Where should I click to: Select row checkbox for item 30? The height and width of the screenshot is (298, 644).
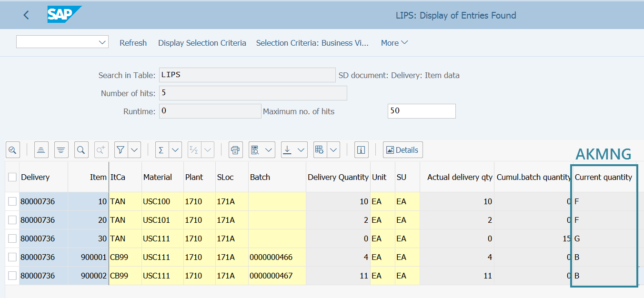click(12, 238)
